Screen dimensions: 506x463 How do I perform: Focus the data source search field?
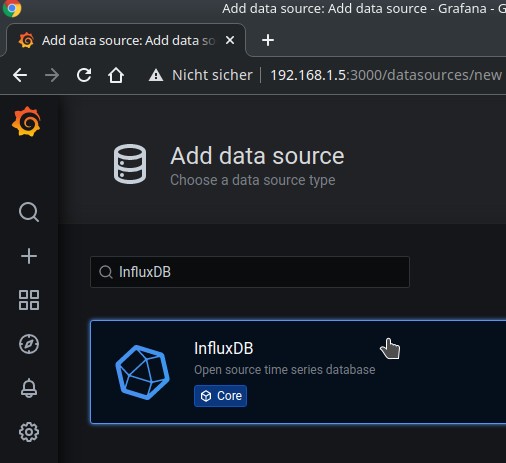(x=250, y=272)
